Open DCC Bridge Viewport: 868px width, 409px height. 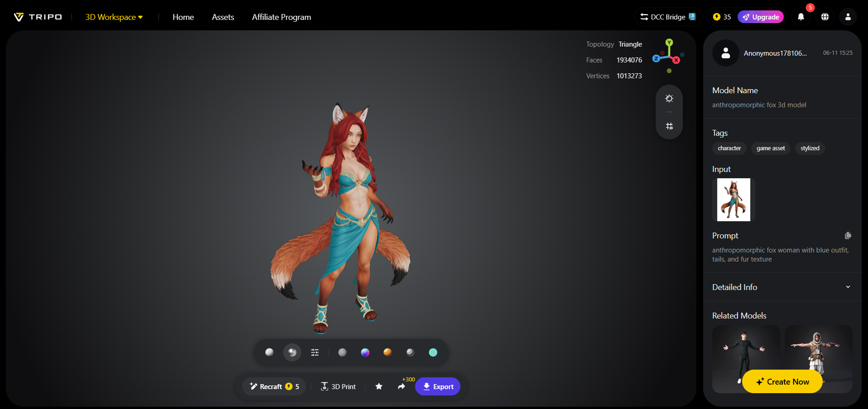click(668, 17)
